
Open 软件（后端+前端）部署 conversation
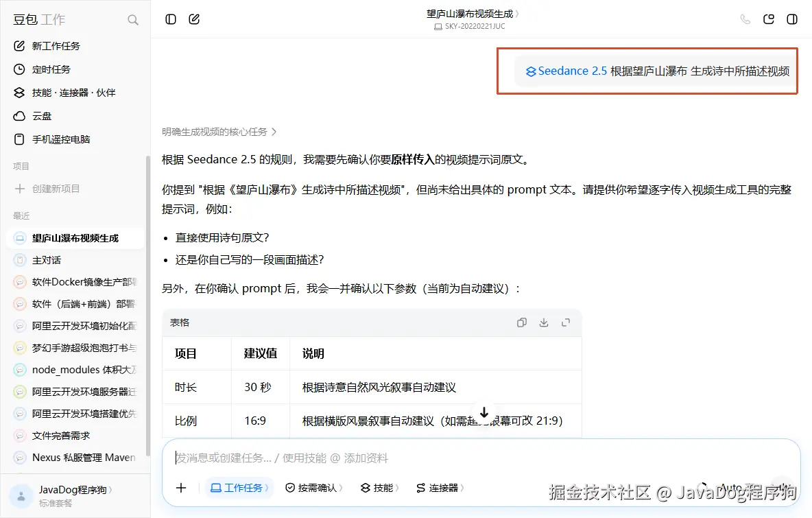[75, 304]
